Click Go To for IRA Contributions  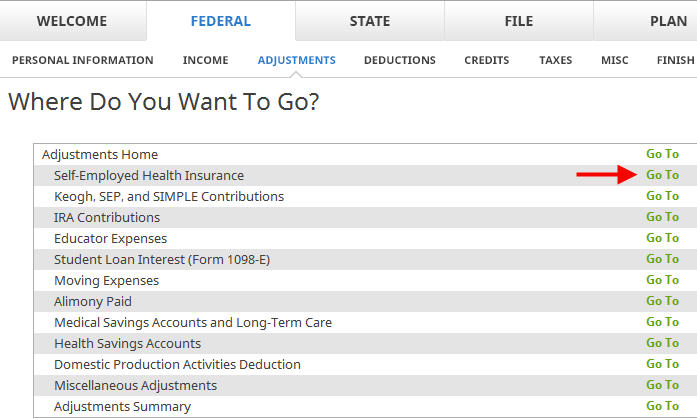tap(662, 217)
